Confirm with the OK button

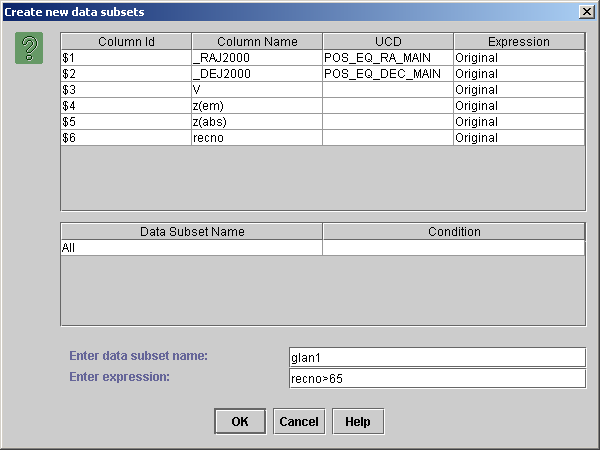pyautogui.click(x=240, y=421)
